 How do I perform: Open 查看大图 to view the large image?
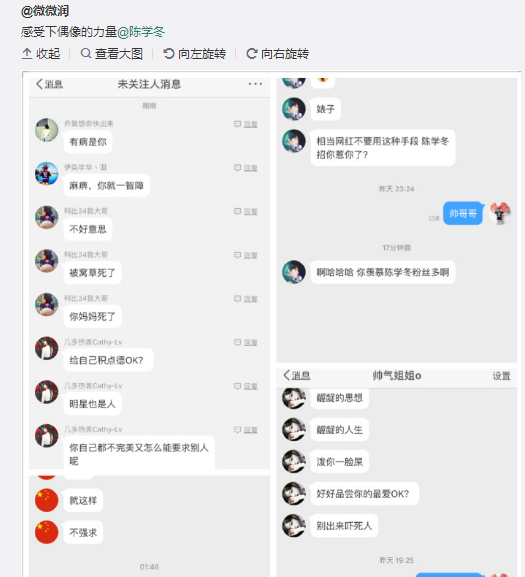pyautogui.click(x=111, y=54)
